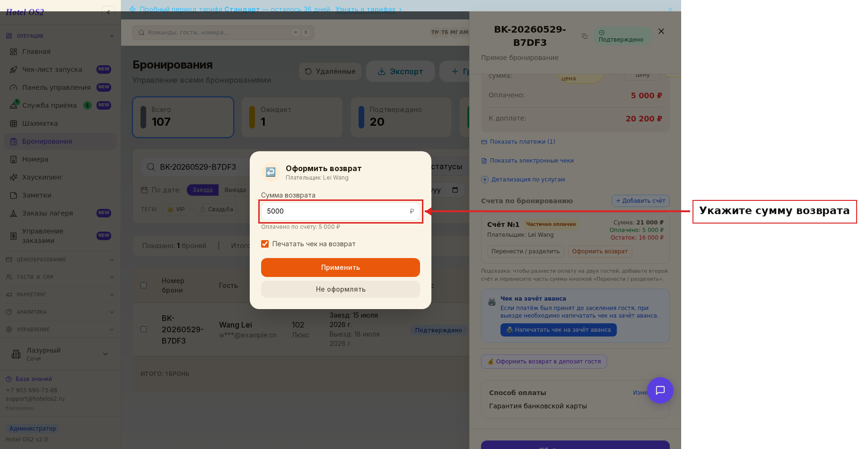The width and height of the screenshot is (868, 449).
Task: Click Детализация по услугам
Action: click(523, 180)
